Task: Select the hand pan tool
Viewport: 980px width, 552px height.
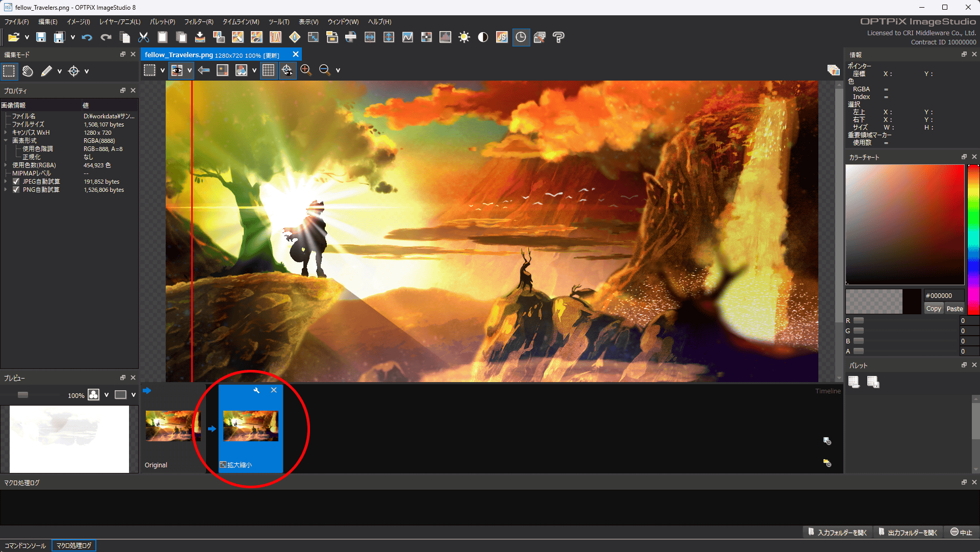Action: click(28, 71)
